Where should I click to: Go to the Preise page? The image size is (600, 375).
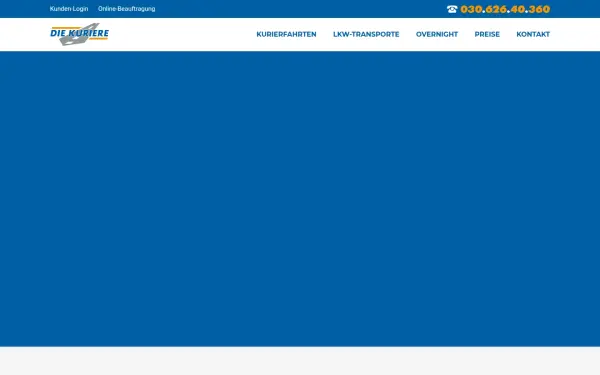tap(487, 34)
